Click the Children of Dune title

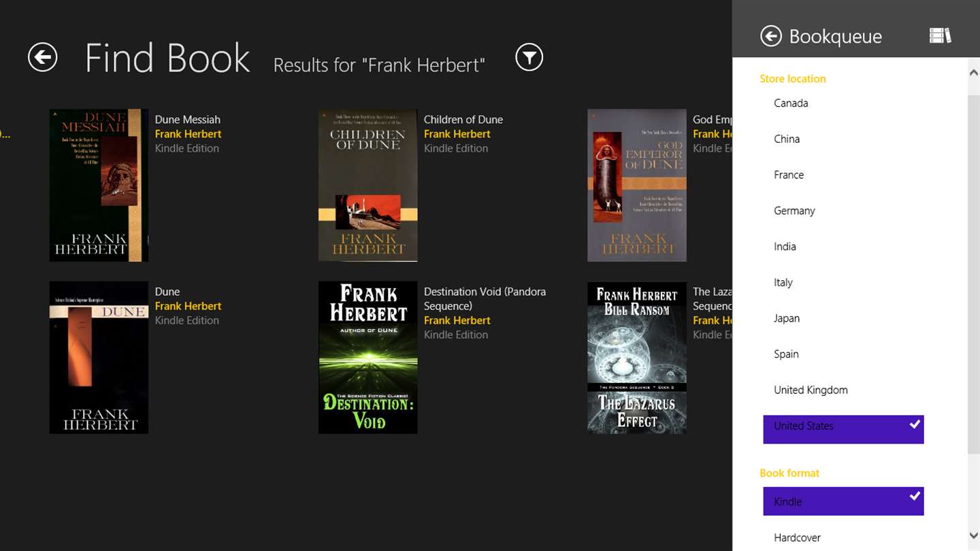coord(463,120)
